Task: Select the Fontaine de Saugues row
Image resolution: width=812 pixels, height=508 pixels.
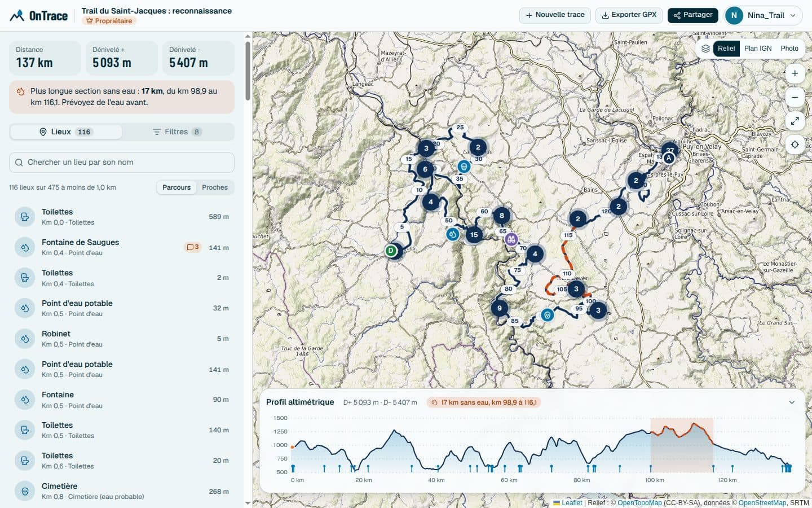Action: [x=122, y=247]
